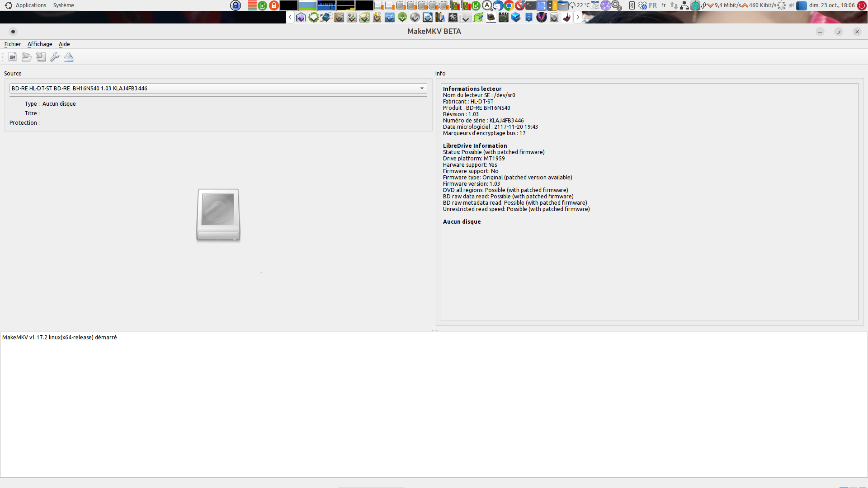Click the Bluetooth tray icon

pos(632,5)
